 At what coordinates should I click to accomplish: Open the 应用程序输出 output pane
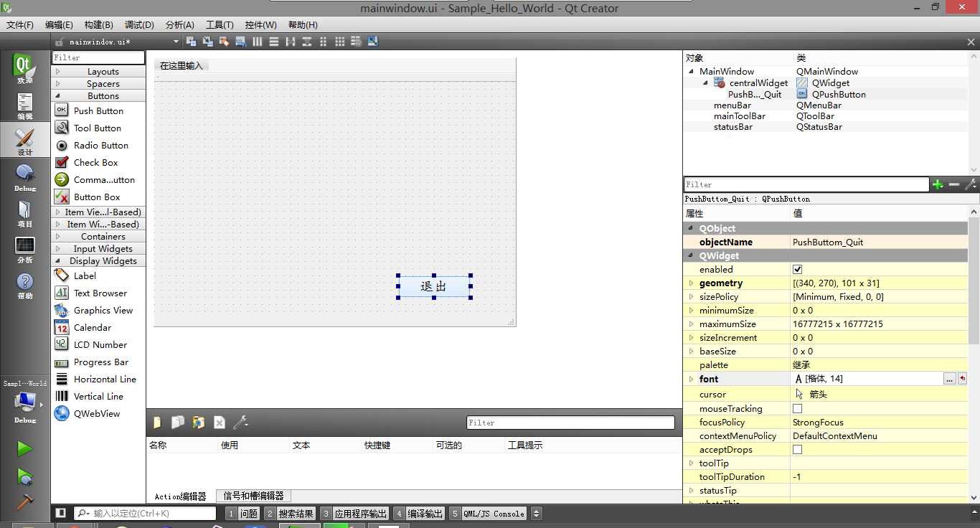354,514
